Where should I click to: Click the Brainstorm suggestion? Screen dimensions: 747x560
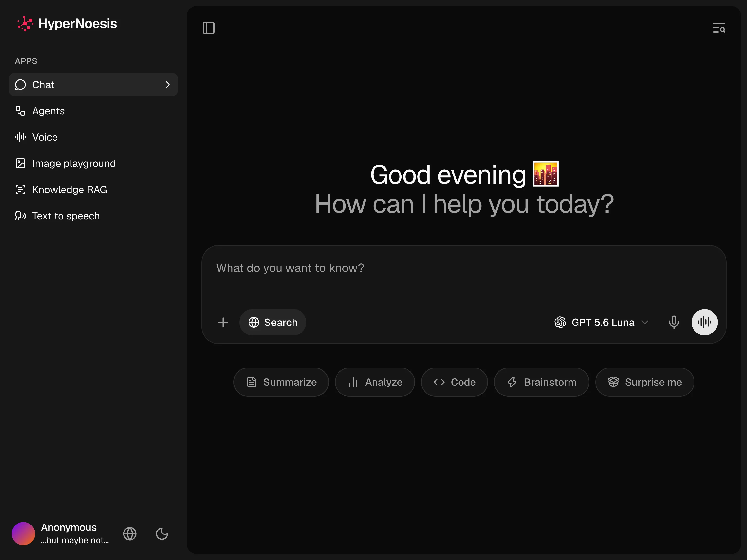[x=541, y=382]
